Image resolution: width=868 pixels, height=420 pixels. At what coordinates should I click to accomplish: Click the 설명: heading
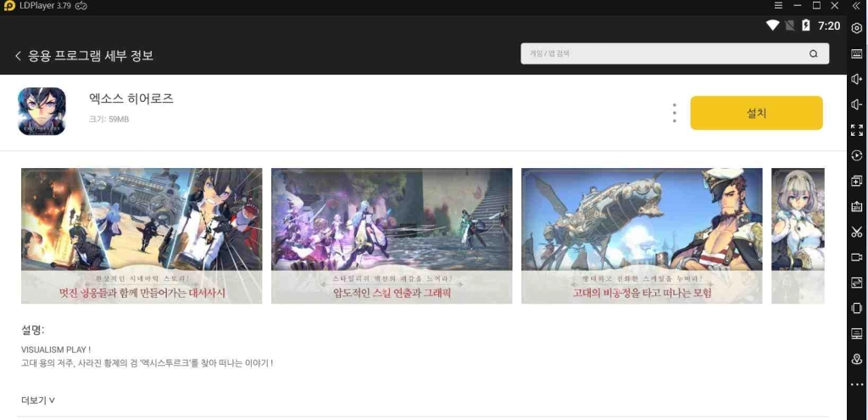[33, 330]
